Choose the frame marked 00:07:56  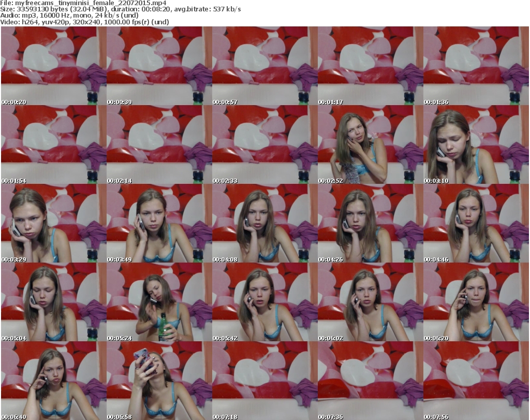pos(476,381)
